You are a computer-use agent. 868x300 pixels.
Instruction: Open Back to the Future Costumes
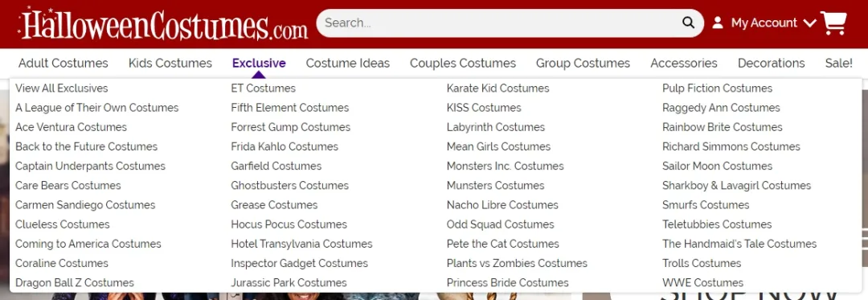[86, 146]
